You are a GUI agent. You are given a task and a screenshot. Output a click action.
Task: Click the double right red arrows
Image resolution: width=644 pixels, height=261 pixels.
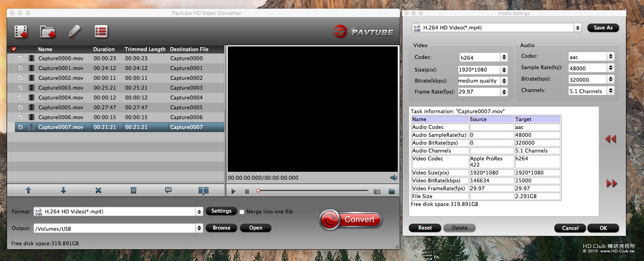(x=612, y=183)
